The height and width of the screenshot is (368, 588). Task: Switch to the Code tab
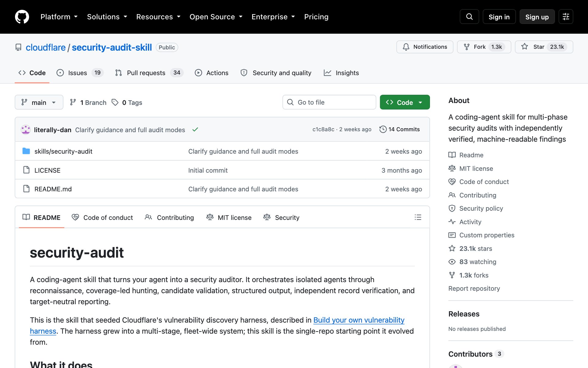pos(32,73)
